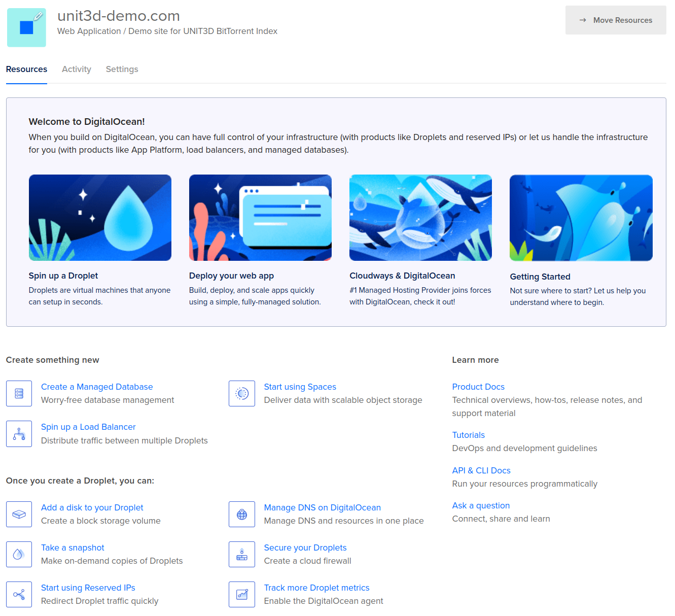Click the DNS globe icon
The height and width of the screenshot is (616, 675).
(x=242, y=514)
